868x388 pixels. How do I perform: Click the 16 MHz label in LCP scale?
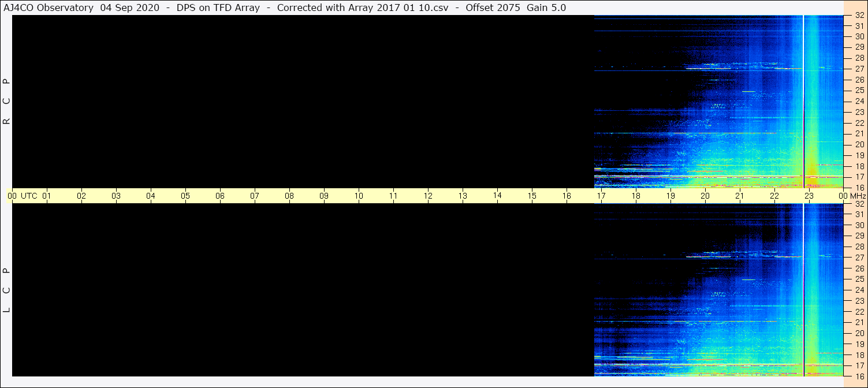pos(859,376)
